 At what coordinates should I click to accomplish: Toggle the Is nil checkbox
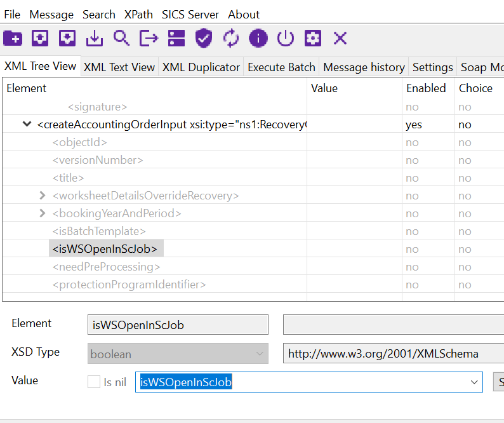[94, 382]
